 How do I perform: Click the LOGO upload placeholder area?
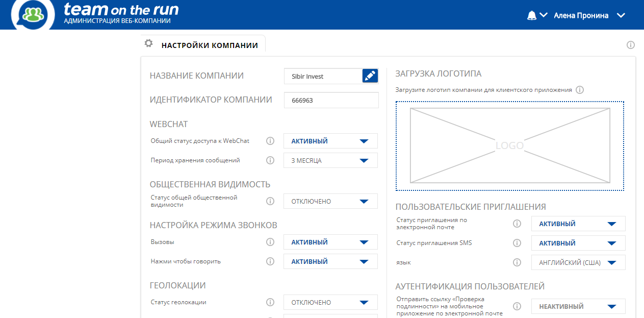pyautogui.click(x=510, y=145)
